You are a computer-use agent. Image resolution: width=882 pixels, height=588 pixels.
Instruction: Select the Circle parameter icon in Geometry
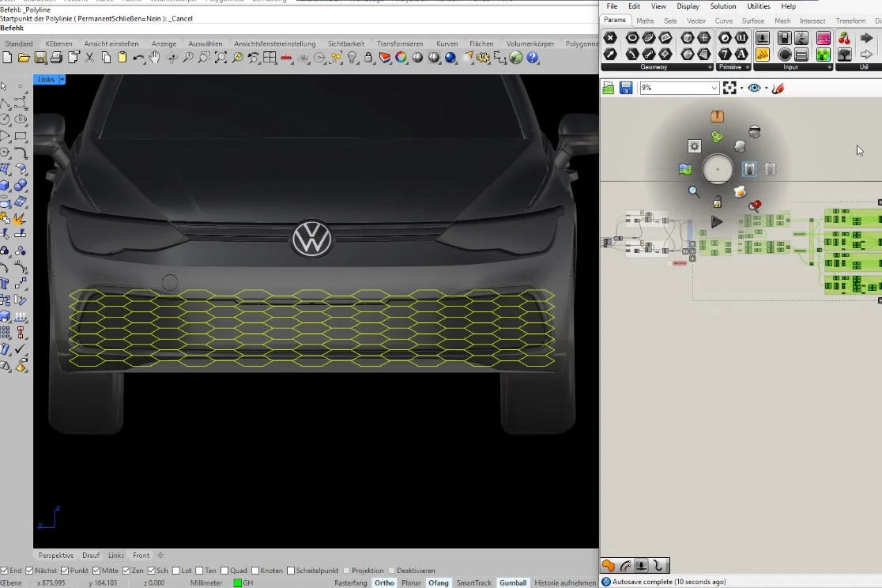(x=632, y=38)
